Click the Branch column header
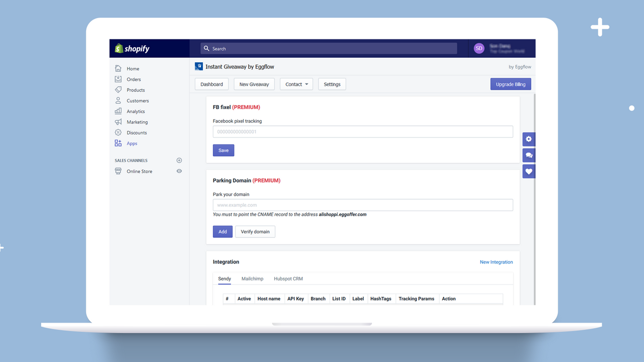Screen dimensions: 644x362 click(x=318, y=299)
